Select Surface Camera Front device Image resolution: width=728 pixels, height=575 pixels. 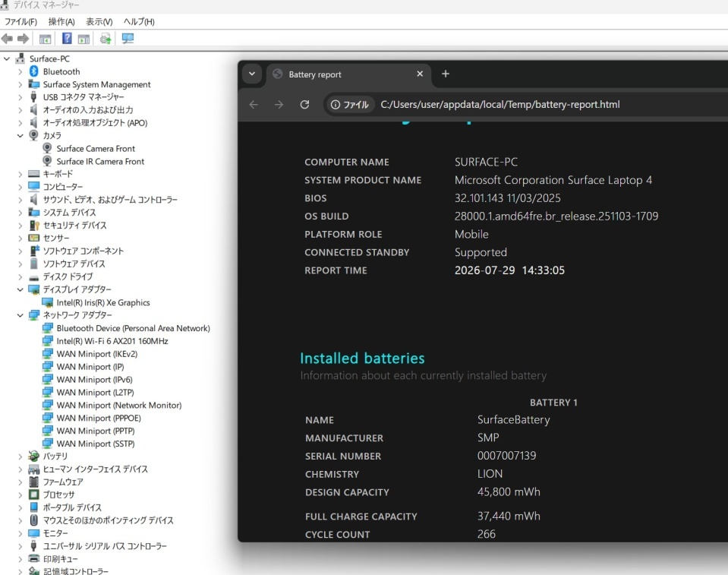pos(96,149)
